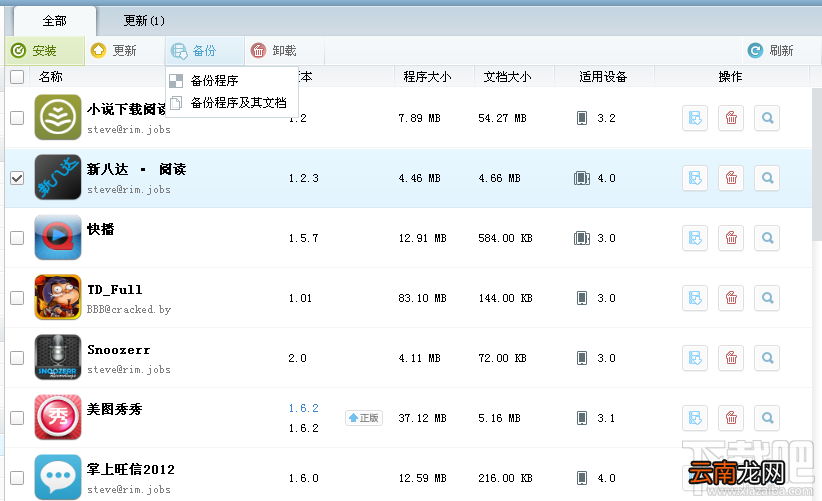Open magnifier for Snoozerr row

click(x=767, y=358)
